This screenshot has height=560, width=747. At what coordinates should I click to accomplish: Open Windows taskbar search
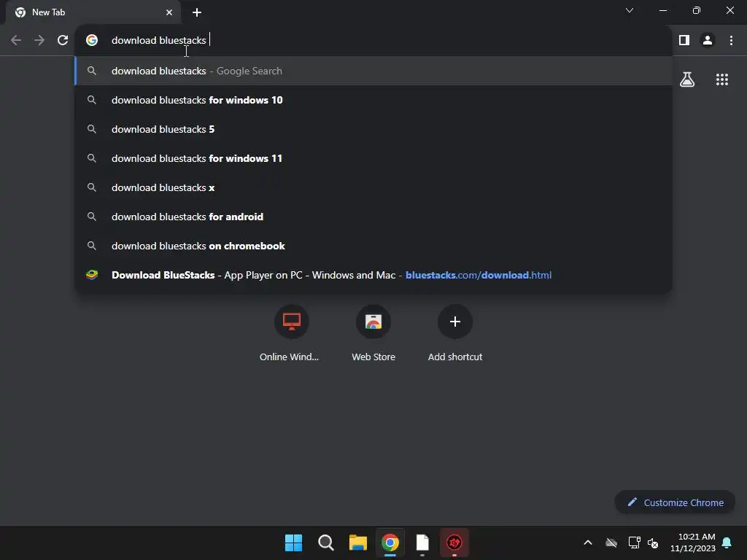coord(326,542)
